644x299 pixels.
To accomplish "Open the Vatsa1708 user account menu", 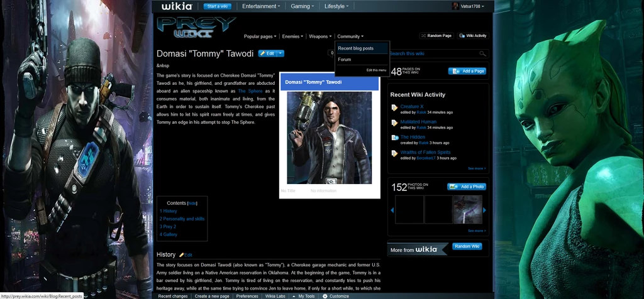I will [x=469, y=6].
